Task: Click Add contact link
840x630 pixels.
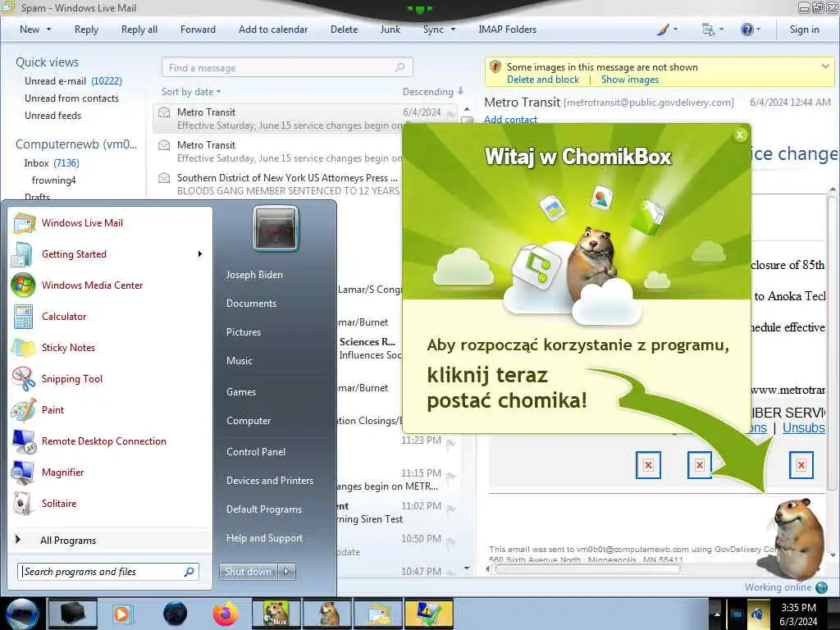Action: point(510,120)
